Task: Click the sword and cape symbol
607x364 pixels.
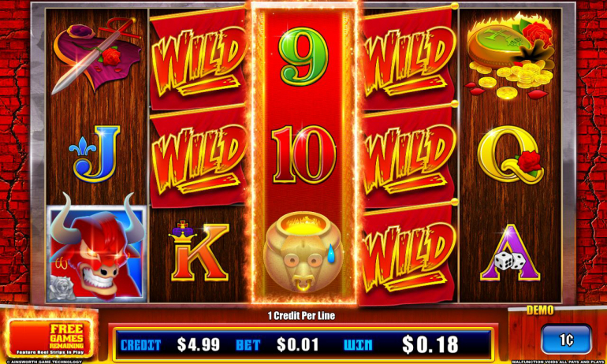Action: pyautogui.click(x=95, y=55)
